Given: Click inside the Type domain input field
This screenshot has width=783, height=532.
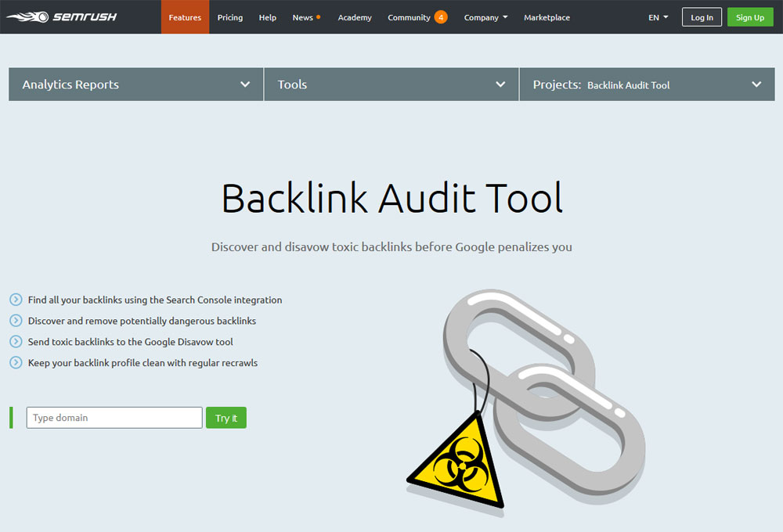Looking at the screenshot, I should click(x=114, y=418).
